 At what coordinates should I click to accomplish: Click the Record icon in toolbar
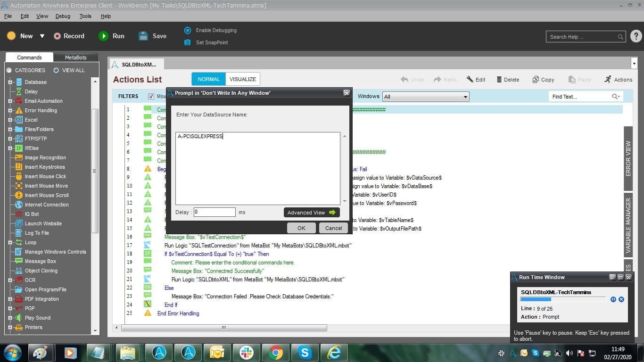[57, 36]
